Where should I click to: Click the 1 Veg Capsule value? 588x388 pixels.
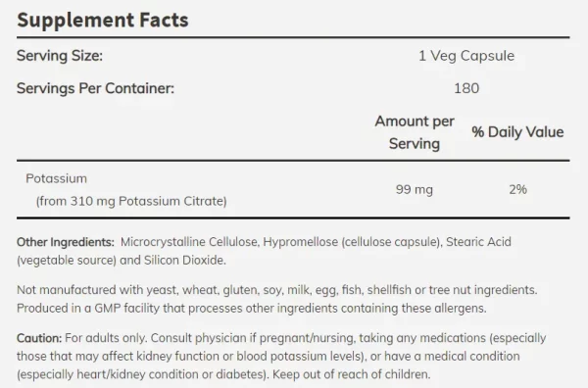466,56
